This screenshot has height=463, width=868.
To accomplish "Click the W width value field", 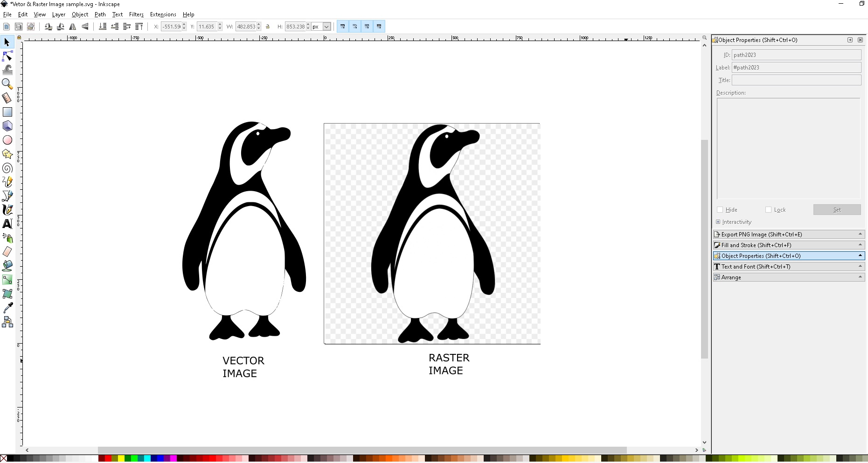I will (x=246, y=27).
